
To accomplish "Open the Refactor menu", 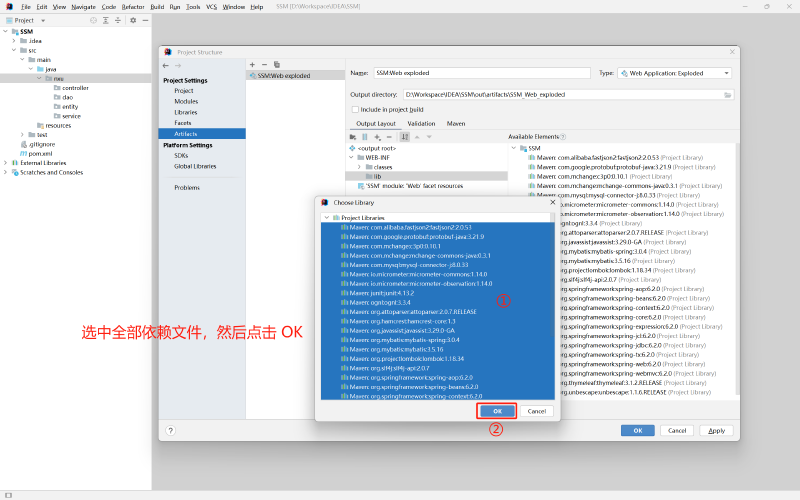I will [133, 7].
